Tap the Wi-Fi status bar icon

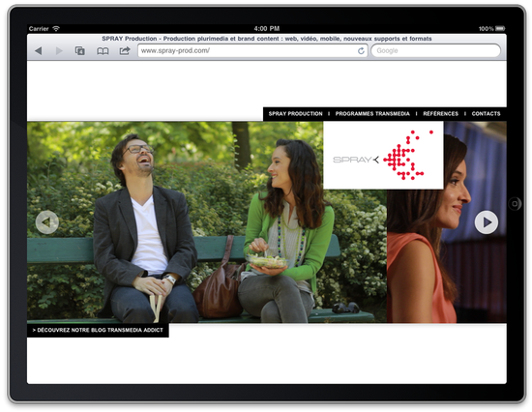point(56,28)
